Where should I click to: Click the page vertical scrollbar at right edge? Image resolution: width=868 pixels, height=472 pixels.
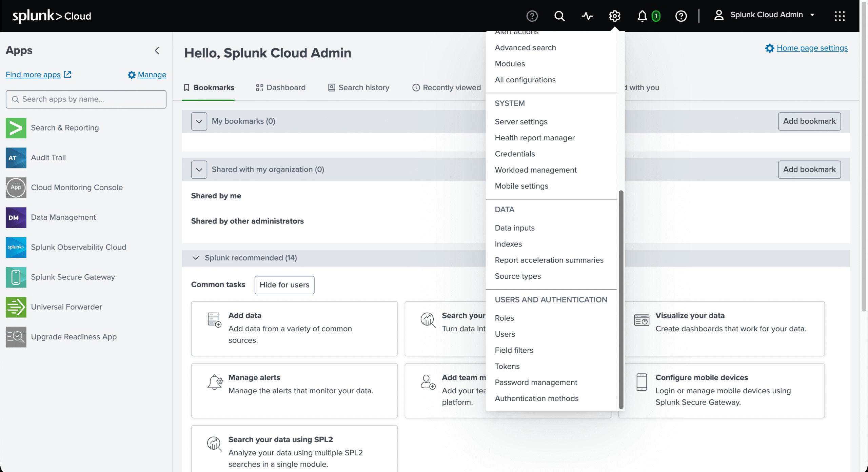pos(864,156)
